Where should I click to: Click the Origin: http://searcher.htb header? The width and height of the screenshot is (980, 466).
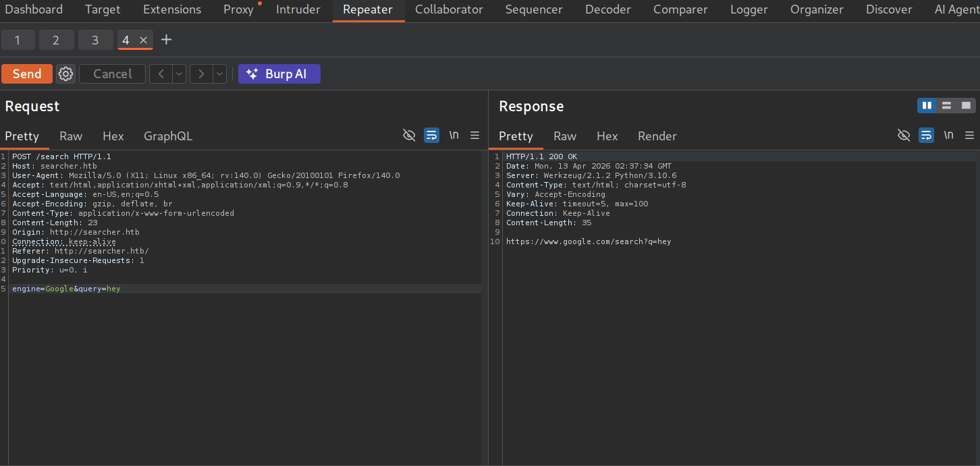(76, 232)
